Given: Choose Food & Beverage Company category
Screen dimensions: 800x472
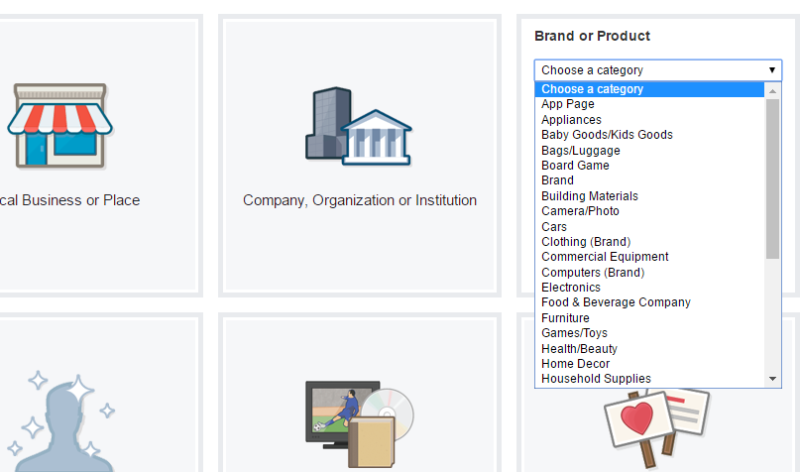Looking at the screenshot, I should pos(649,303).
